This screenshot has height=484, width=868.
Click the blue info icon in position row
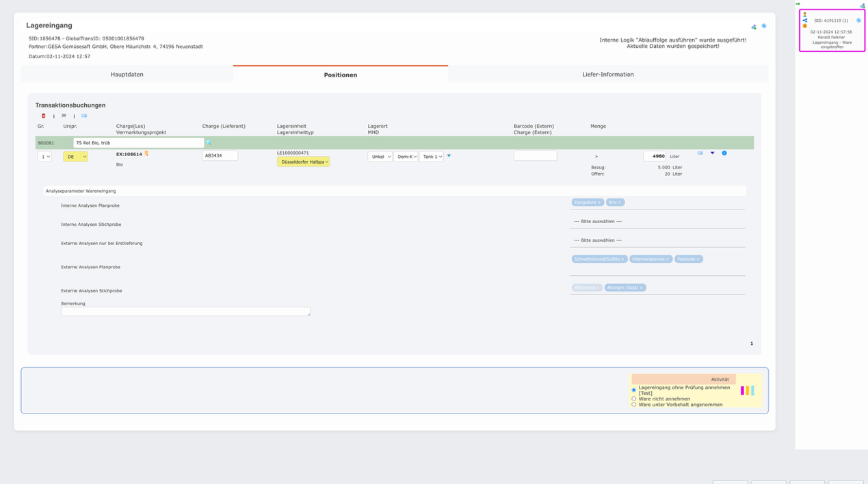click(724, 153)
